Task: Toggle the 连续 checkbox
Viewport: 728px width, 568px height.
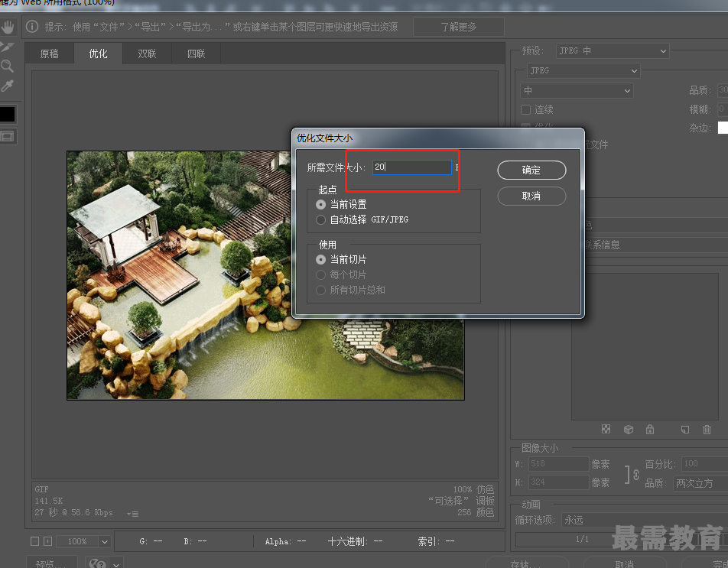Action: 525,109
